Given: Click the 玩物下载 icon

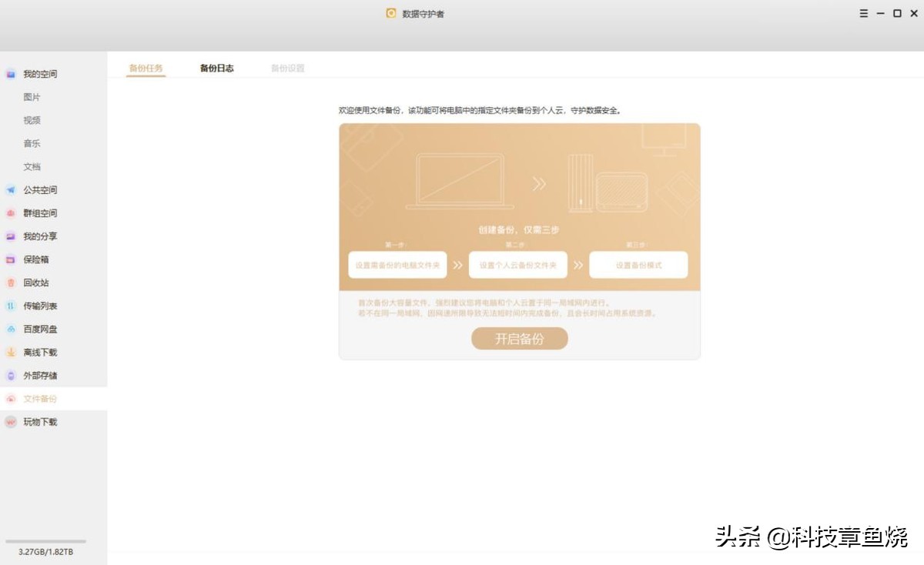Looking at the screenshot, I should click(11, 422).
